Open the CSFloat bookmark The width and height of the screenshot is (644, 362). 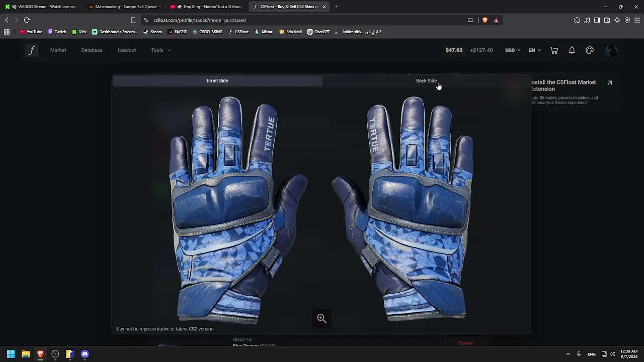pyautogui.click(x=238, y=32)
